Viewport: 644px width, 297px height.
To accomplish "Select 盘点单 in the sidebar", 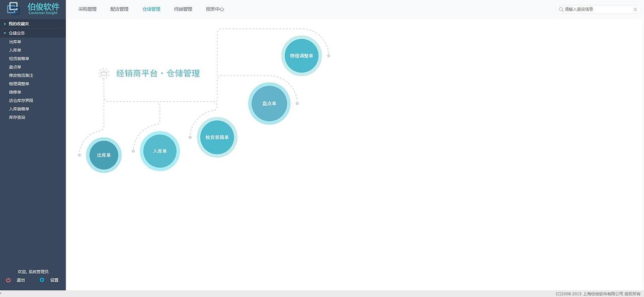I will [15, 67].
